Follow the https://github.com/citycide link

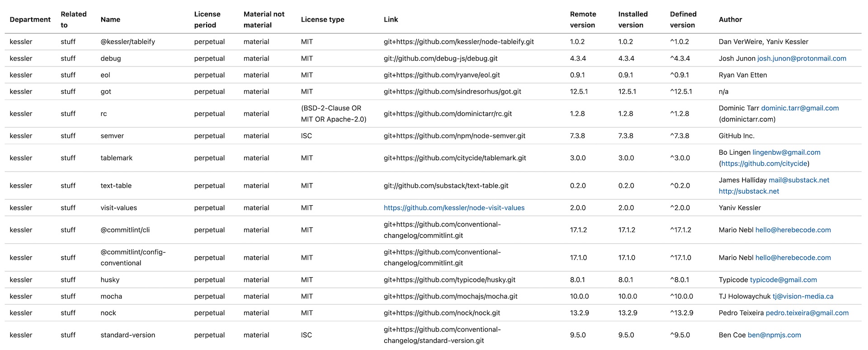[764, 164]
